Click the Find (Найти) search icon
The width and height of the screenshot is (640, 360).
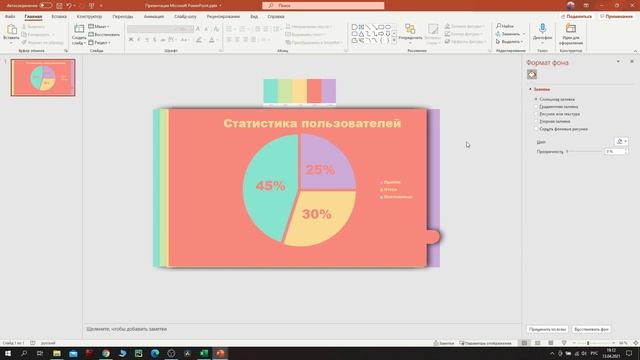pos(498,26)
